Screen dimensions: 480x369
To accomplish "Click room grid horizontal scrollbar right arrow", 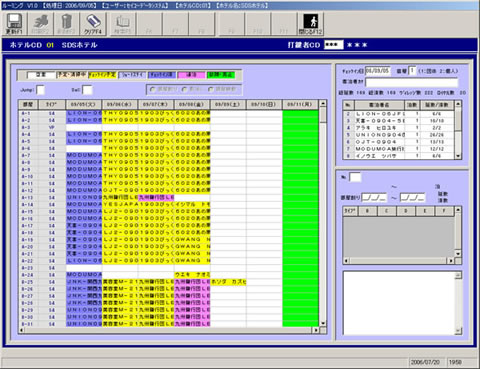I will (x=316, y=330).
